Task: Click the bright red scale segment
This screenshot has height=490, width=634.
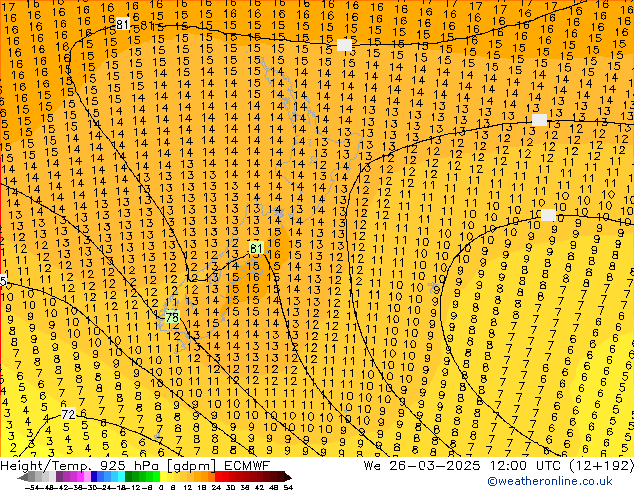Action: pyautogui.click(x=218, y=477)
